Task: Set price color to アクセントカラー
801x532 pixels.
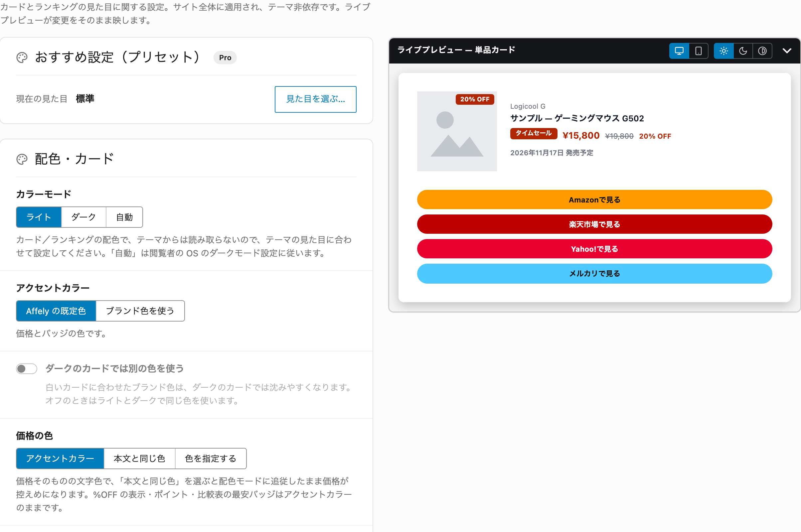Action: 60,459
